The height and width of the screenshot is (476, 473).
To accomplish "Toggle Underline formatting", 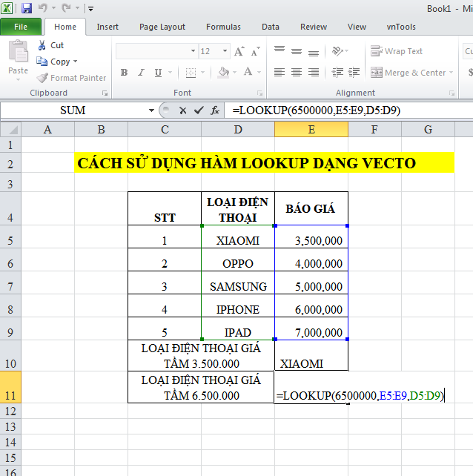I will pos(158,73).
